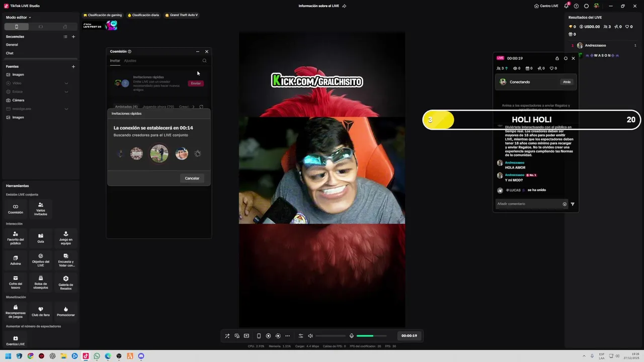Open the Coemisión tool in Herramientas

16,209
